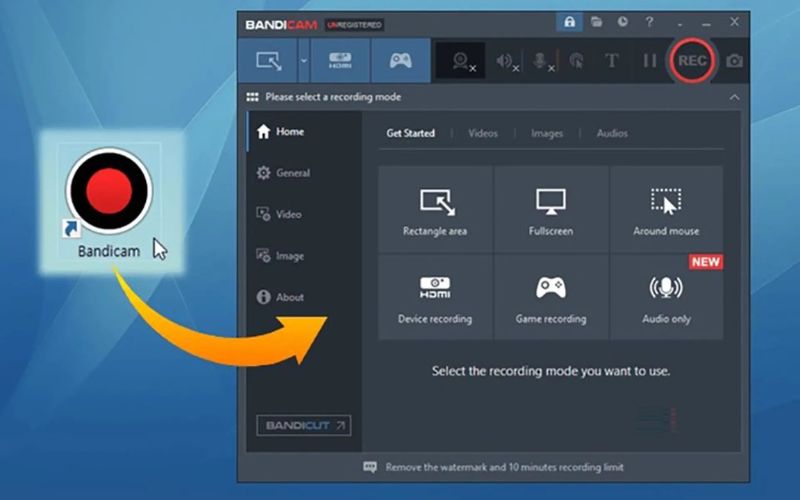Toggle the speaker sound icon
The image size is (800, 500).
pos(507,62)
